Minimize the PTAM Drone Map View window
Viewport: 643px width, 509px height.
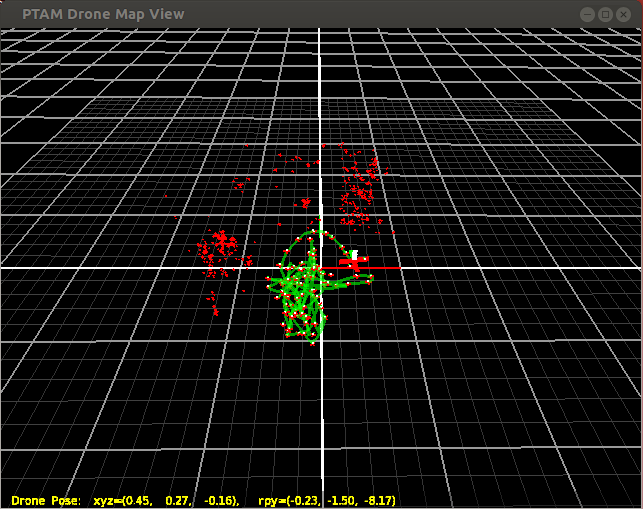[x=588, y=14]
